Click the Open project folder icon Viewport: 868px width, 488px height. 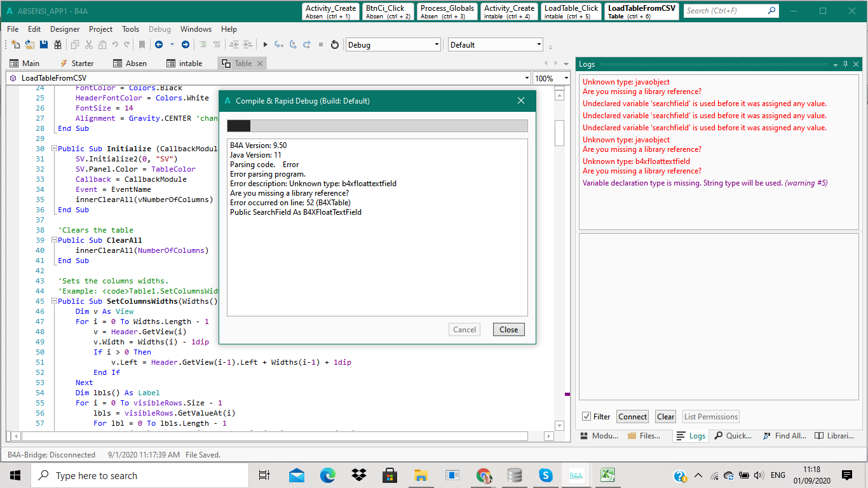pyautogui.click(x=30, y=44)
